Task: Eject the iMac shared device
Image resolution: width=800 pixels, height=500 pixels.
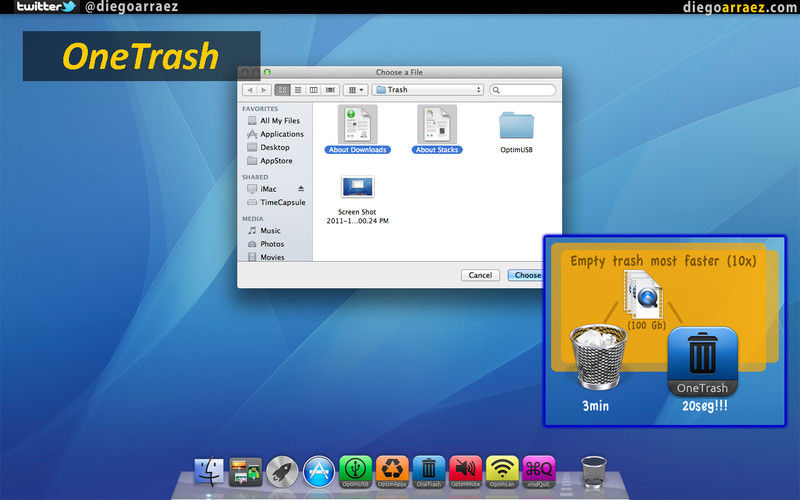Action: 301,189
